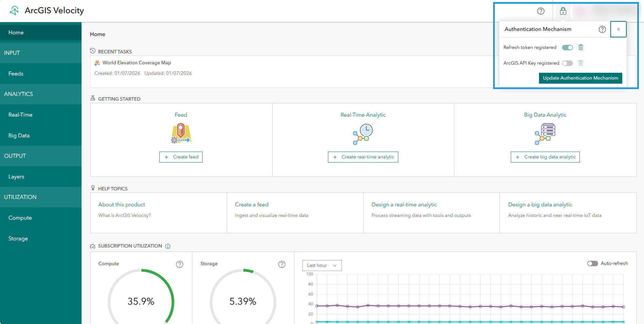Select Layers in the Output sidebar section
644x324 pixels.
pyautogui.click(x=16, y=176)
